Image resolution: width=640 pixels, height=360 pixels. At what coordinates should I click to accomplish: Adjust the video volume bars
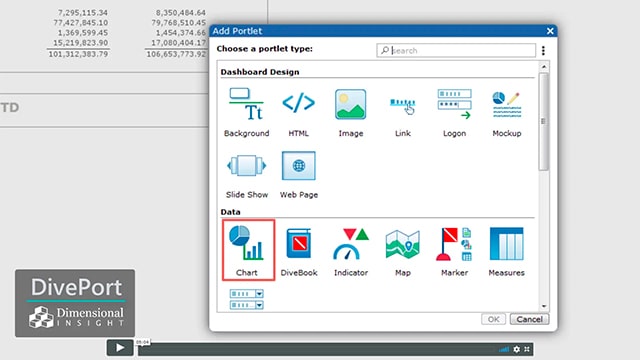pos(504,349)
